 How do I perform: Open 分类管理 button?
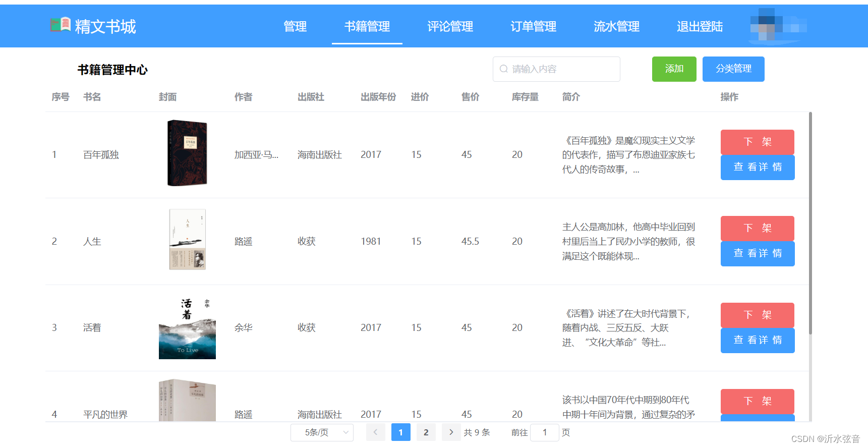coord(733,69)
